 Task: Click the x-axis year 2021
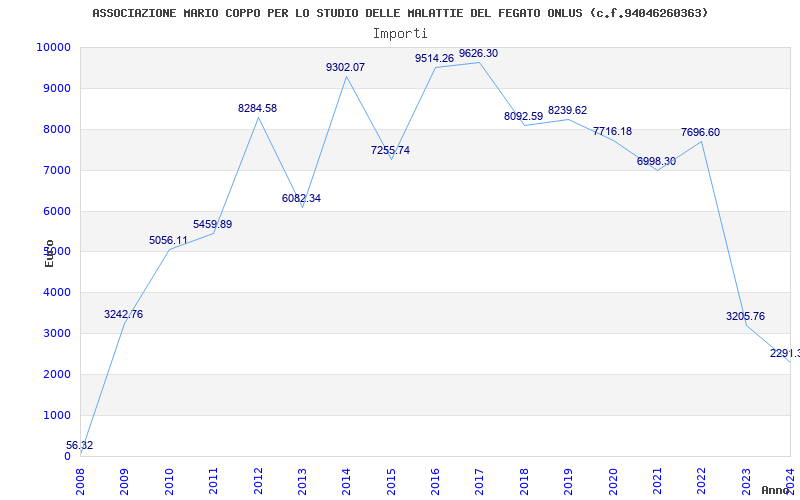click(658, 481)
